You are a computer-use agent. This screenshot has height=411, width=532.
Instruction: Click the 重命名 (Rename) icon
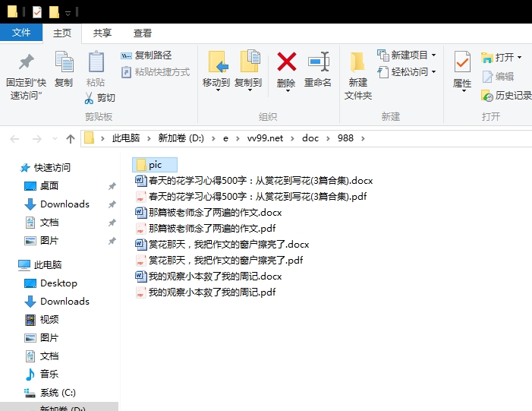click(x=318, y=62)
